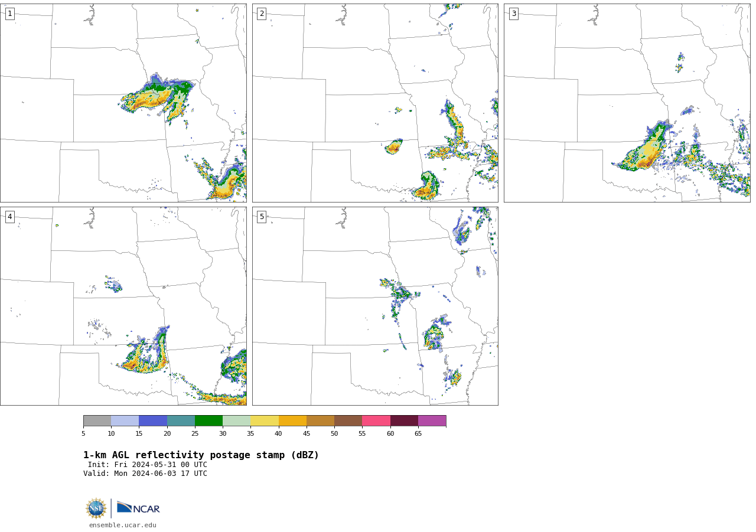Click the gray 5-10 dBZ color swatch
This screenshot has height=532, width=756.
pos(97,421)
